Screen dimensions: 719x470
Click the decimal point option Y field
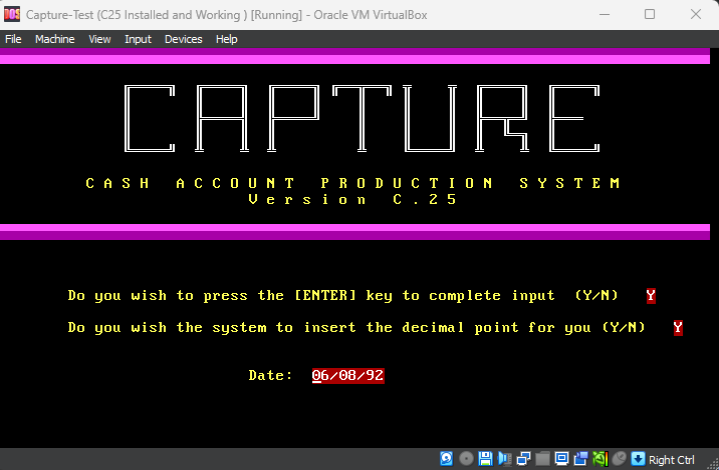[x=678, y=328]
